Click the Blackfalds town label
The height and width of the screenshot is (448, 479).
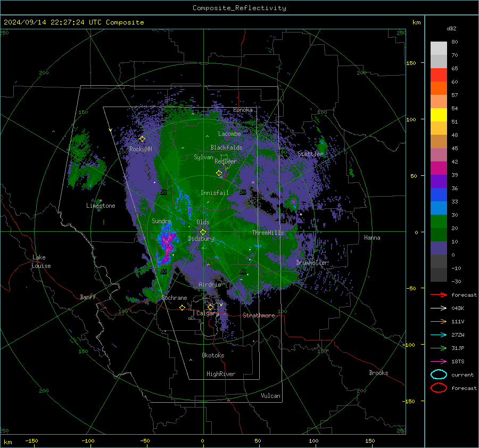click(x=226, y=148)
